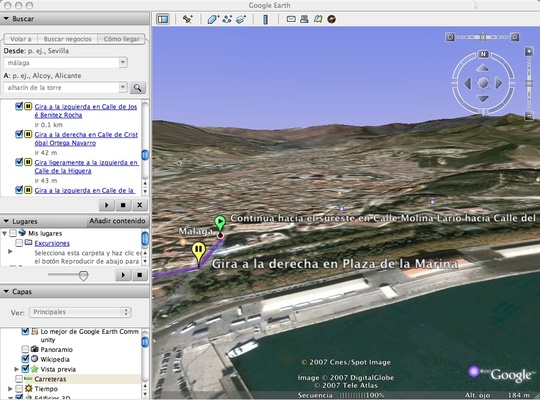Viewport: 540px width, 400px height.
Task: Select the 'Cómo llegar' tab
Action: (x=122, y=39)
